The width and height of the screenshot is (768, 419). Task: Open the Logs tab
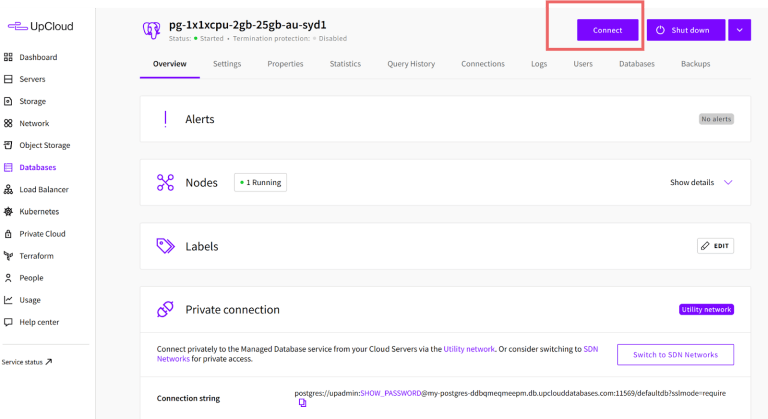539,64
